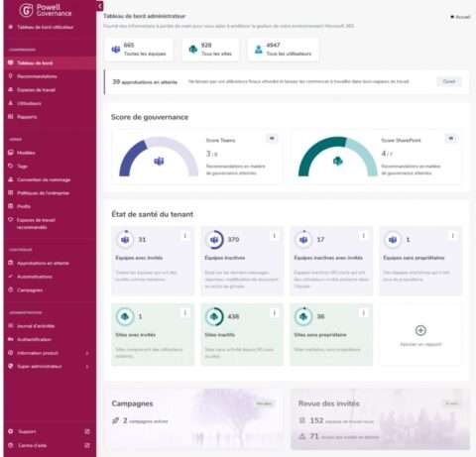476x457 pixels.
Task: Open the Centre d'aide external link icon
Action: click(x=87, y=445)
